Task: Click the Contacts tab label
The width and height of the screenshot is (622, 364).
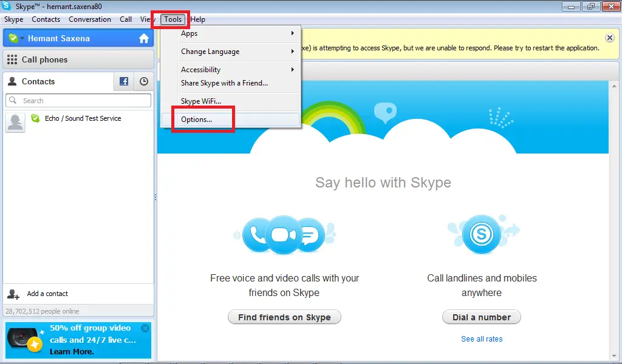Action: pos(38,81)
